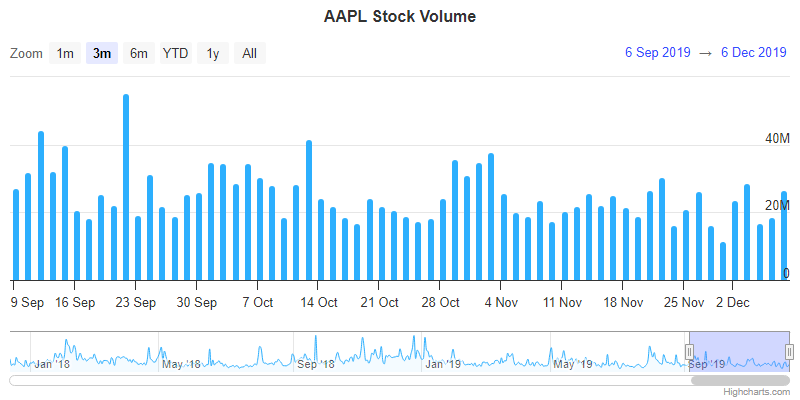Click the horizontal scrollbar thumb
800x400 pixels.
click(x=740, y=380)
